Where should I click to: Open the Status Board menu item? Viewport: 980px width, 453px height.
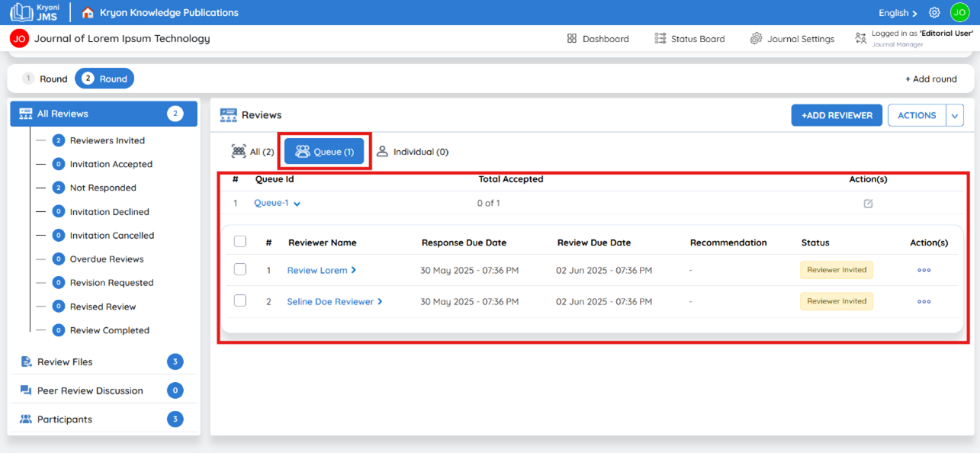click(x=689, y=39)
